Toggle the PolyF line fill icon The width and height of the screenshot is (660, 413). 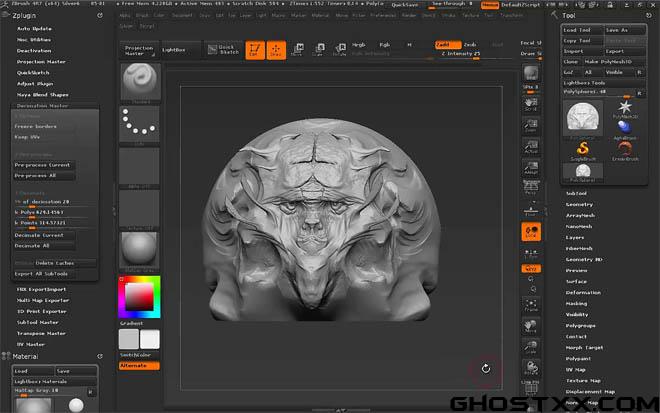click(531, 386)
